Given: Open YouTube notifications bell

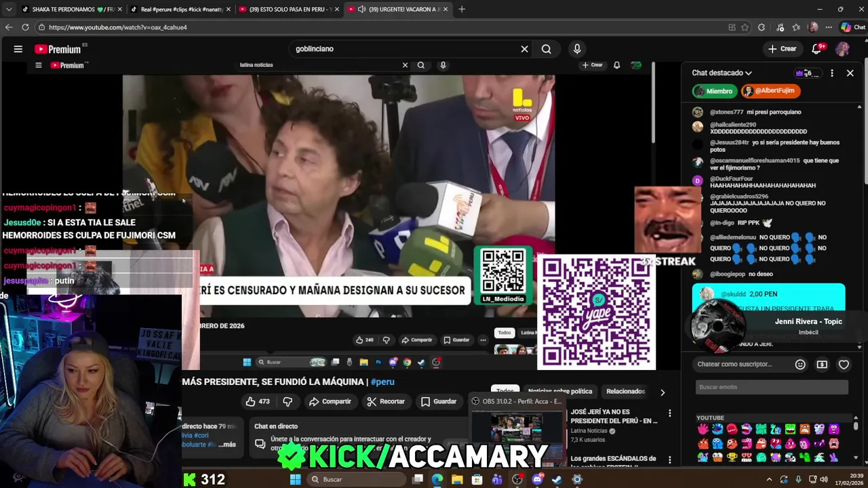Looking at the screenshot, I should [x=817, y=49].
